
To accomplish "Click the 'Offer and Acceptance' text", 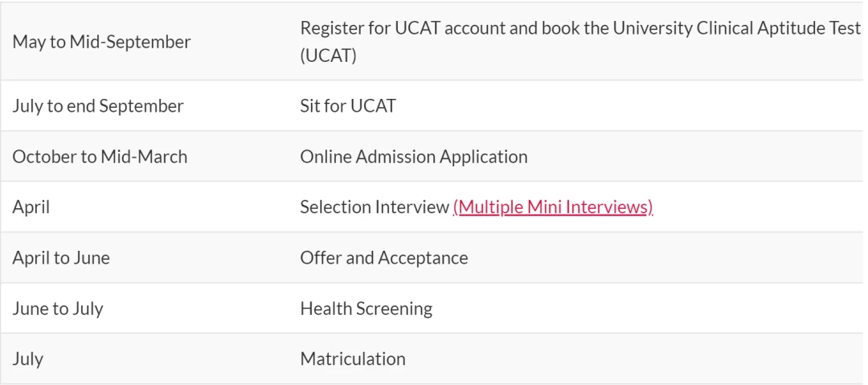I will pos(383,258).
